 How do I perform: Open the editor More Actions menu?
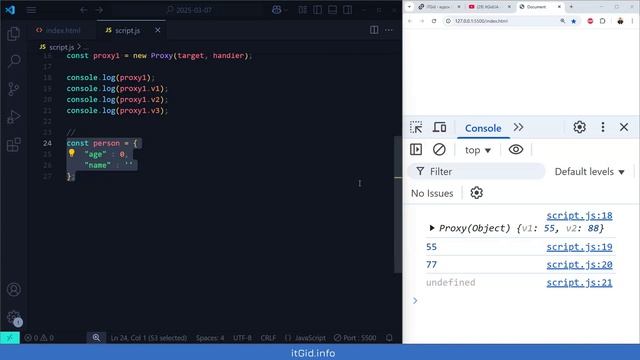pos(389,30)
